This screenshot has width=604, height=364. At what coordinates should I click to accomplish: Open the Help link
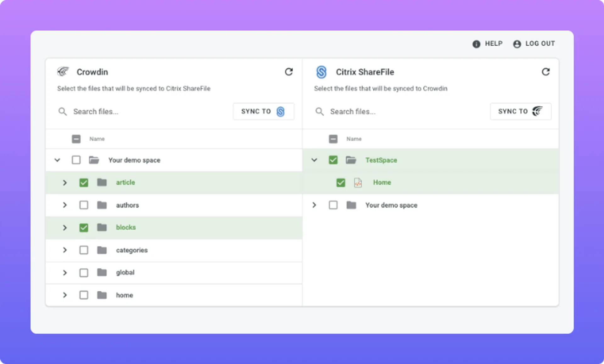tap(488, 44)
